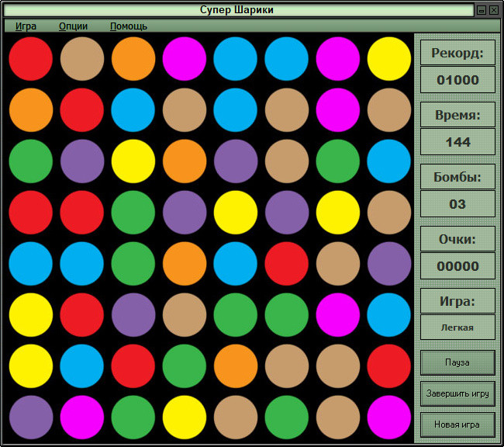Viewport: 504px width, 447px height.
Task: Choose the magenta ball in the sixth row
Action: click(338, 315)
